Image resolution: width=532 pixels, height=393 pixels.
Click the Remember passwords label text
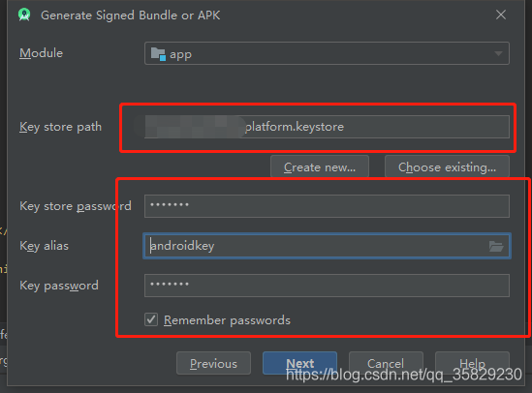pyautogui.click(x=227, y=320)
